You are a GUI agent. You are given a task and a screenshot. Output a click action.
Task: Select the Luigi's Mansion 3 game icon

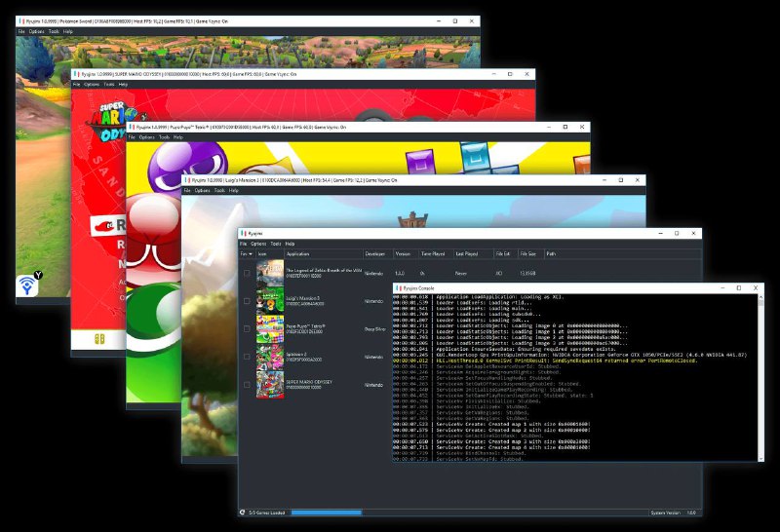[x=270, y=301]
